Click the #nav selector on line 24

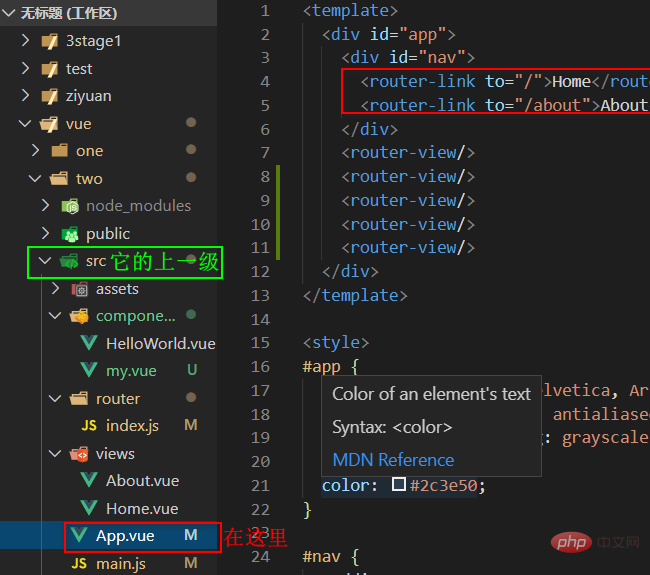(322, 557)
